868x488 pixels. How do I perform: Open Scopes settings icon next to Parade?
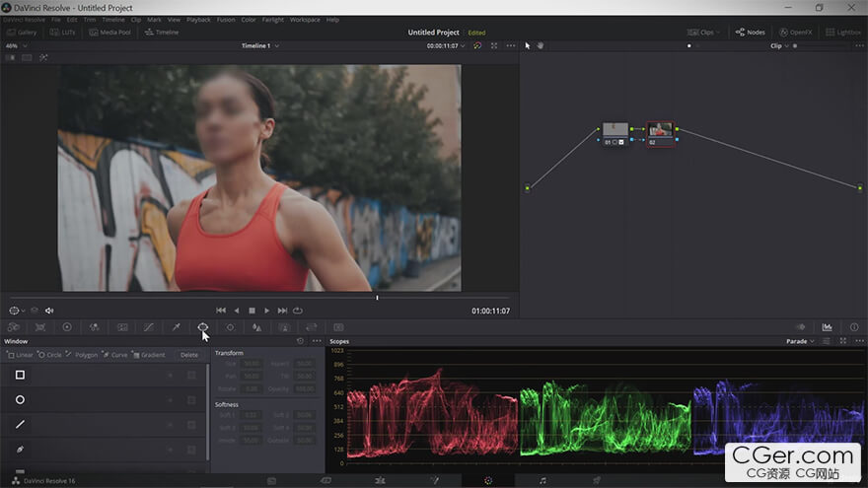coord(827,341)
